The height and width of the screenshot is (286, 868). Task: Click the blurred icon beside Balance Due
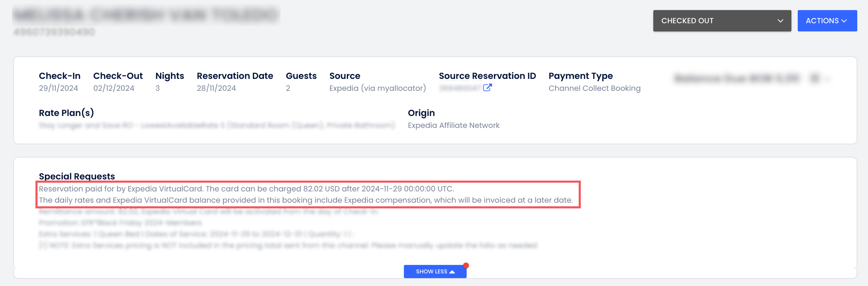coord(814,78)
